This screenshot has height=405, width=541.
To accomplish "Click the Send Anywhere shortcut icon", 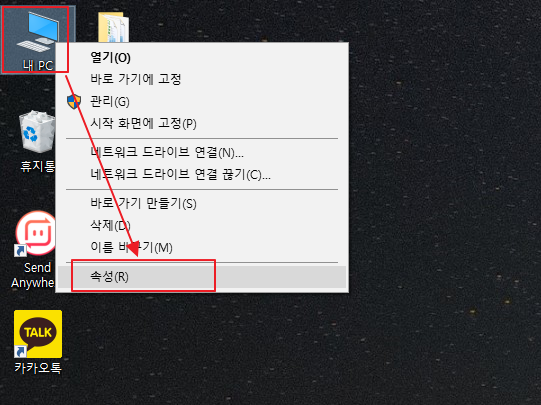I will tap(35, 233).
